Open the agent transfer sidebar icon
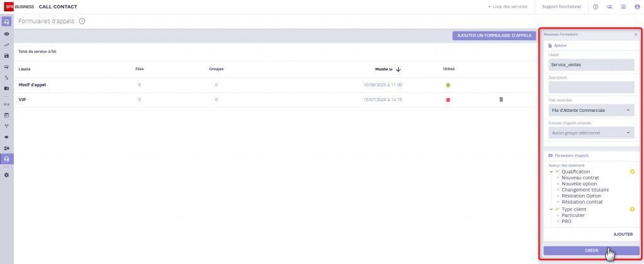The width and height of the screenshot is (644, 264). 6,148
